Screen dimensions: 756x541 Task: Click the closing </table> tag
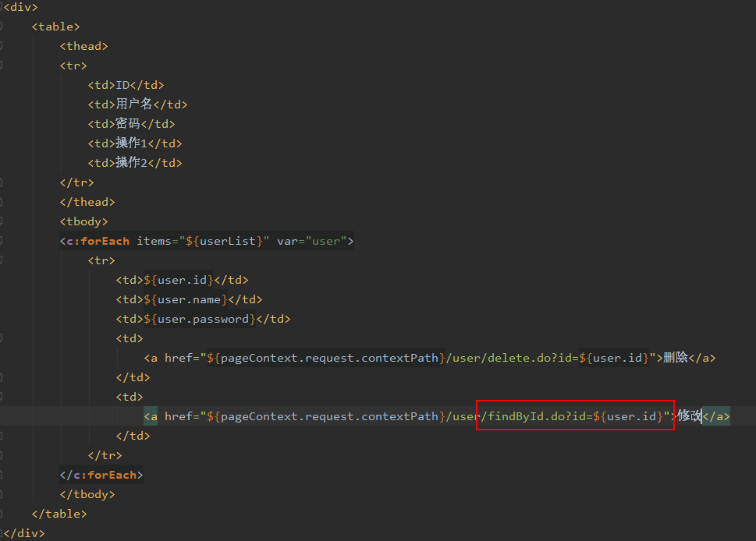[59, 514]
